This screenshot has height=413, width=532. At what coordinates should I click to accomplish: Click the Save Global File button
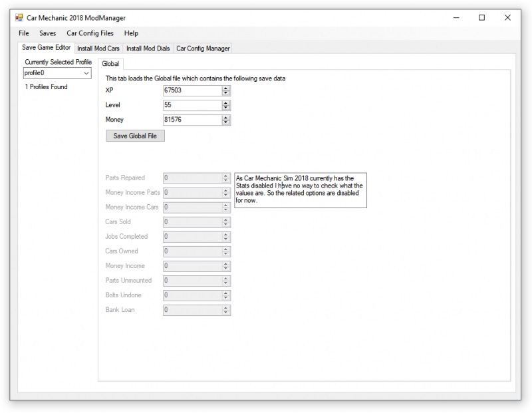[135, 135]
